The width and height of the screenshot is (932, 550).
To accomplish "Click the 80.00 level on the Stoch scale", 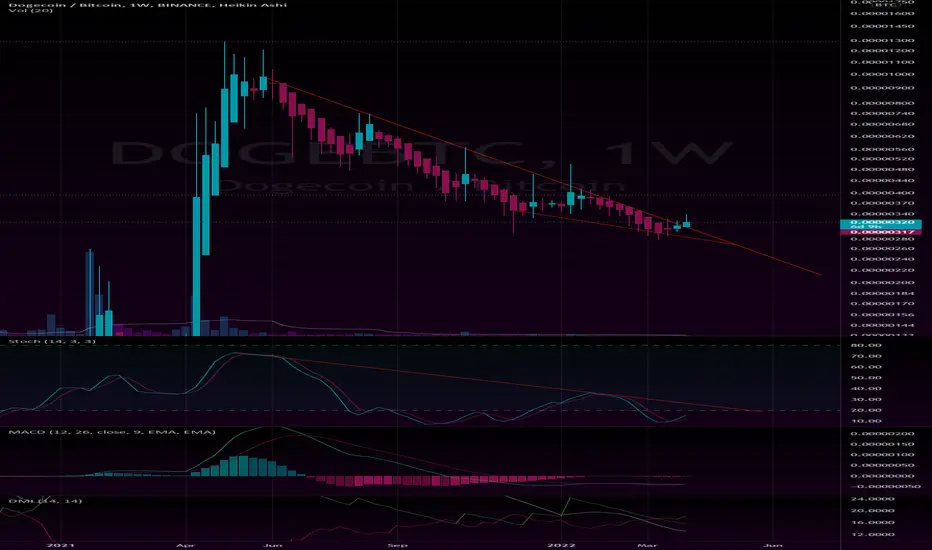I will [x=866, y=345].
